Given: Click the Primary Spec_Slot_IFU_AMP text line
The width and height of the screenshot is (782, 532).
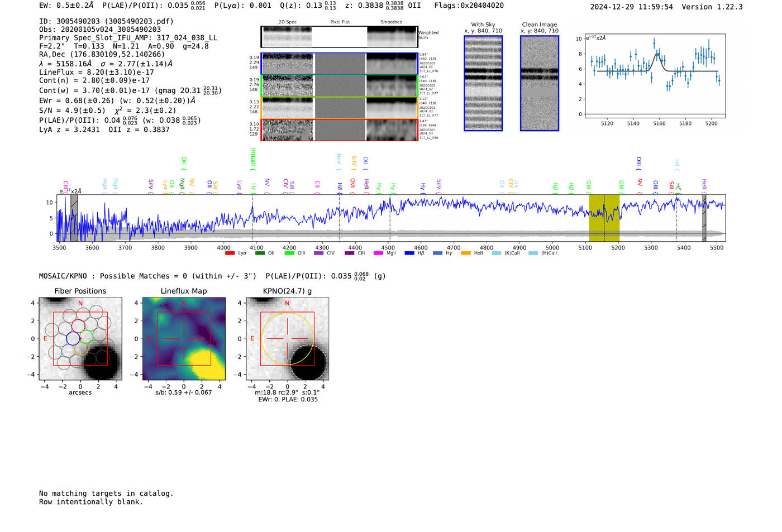Looking at the screenshot, I should tap(128, 38).
